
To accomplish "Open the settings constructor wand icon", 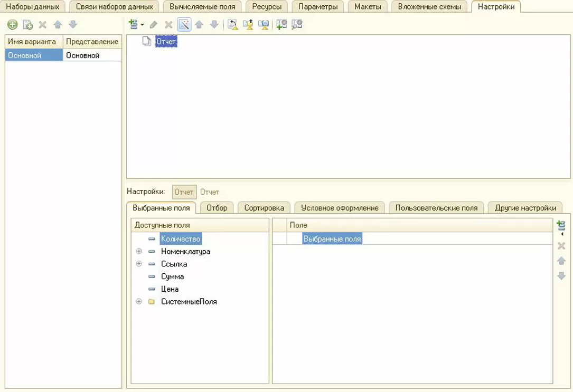I will [x=184, y=24].
